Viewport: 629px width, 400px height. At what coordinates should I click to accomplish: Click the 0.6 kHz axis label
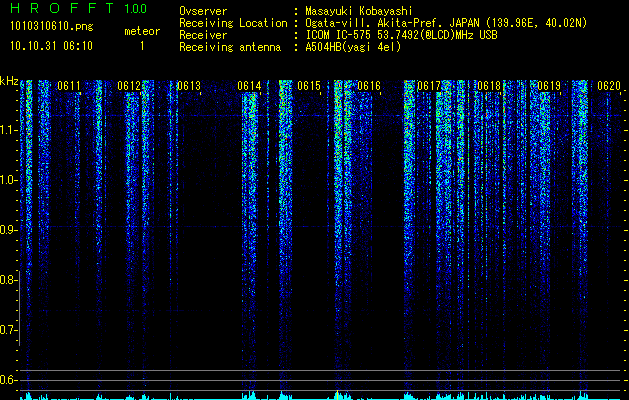click(x=8, y=380)
